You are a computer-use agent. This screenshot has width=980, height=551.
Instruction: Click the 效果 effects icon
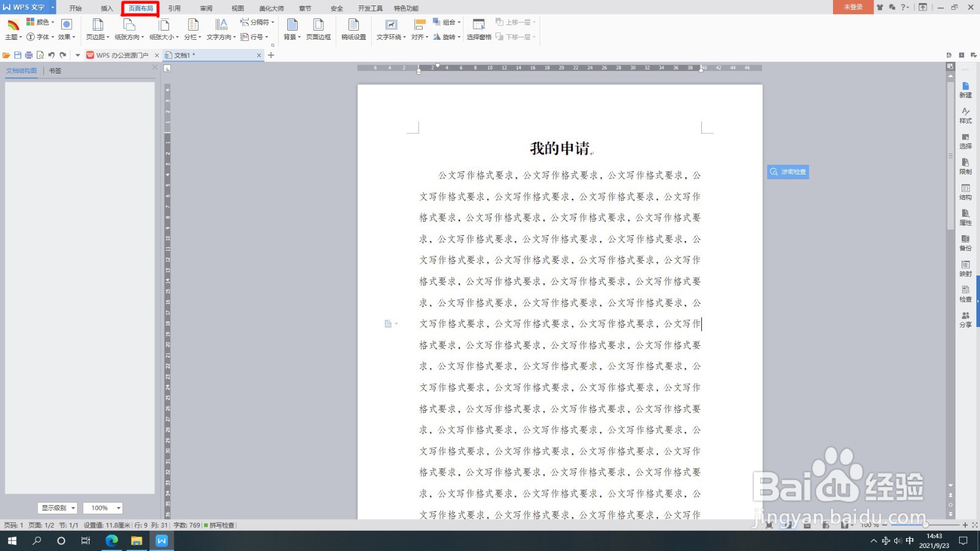click(67, 24)
